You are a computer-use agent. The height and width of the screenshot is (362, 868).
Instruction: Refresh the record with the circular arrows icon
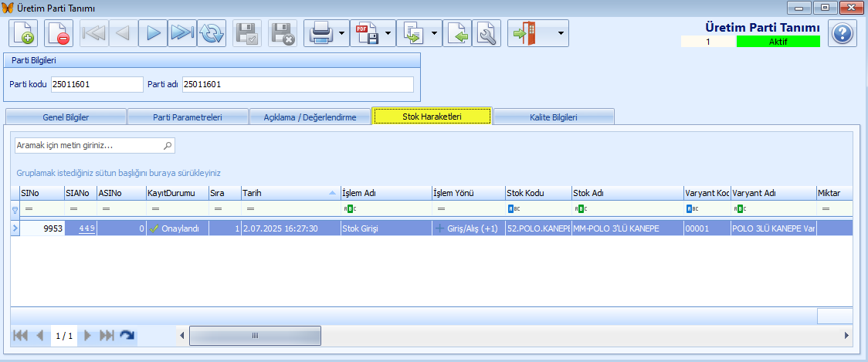tap(212, 33)
